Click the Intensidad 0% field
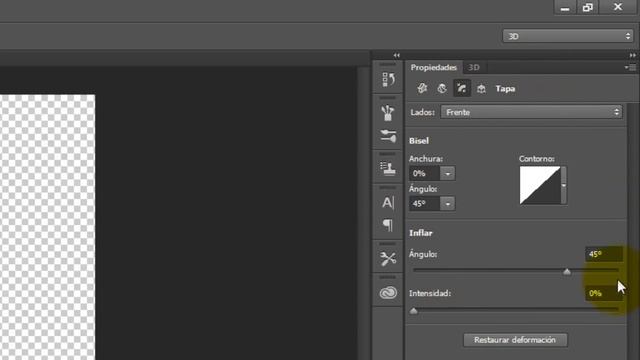 pyautogui.click(x=604, y=293)
